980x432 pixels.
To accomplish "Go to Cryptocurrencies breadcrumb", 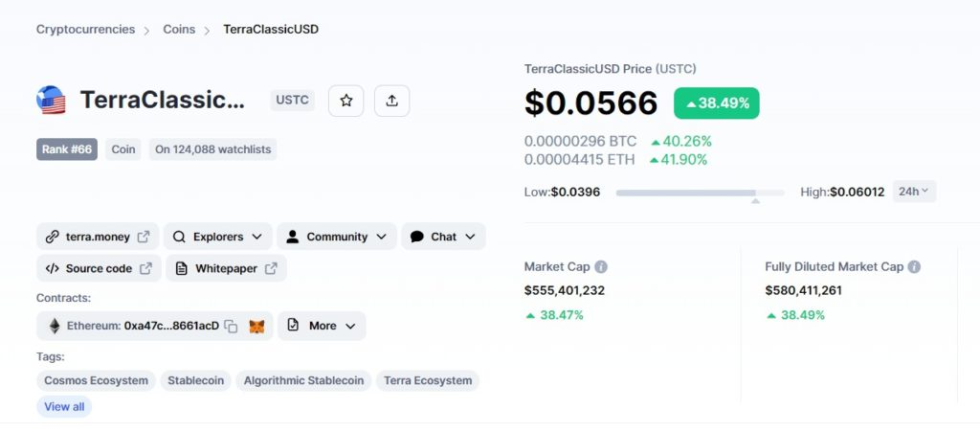I will pyautogui.click(x=85, y=30).
